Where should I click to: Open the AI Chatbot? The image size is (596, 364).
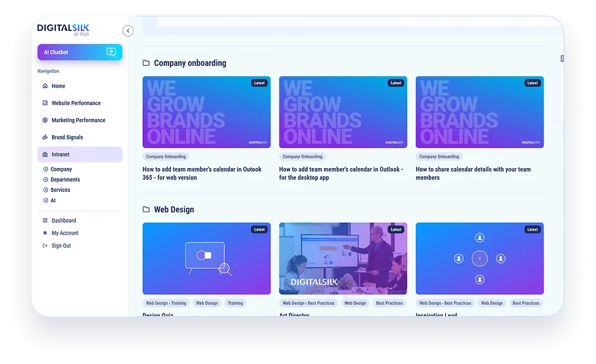(x=80, y=52)
